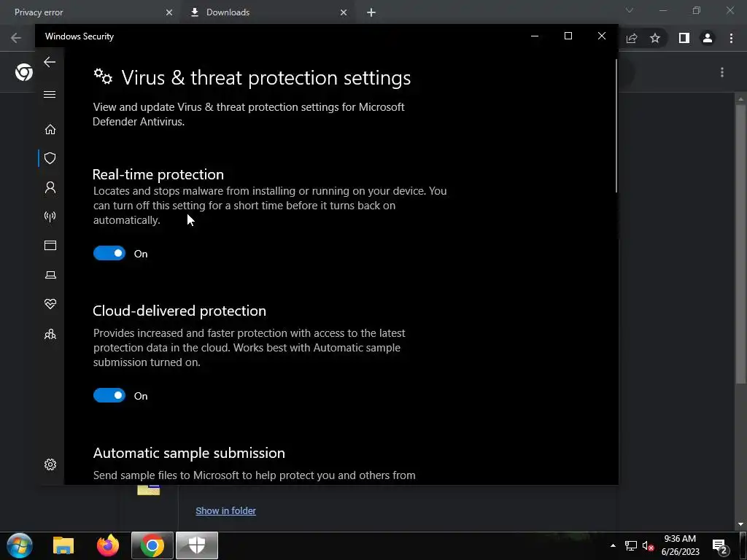Open the muted volume tray icon
The width and height of the screenshot is (747, 560).
[648, 545]
